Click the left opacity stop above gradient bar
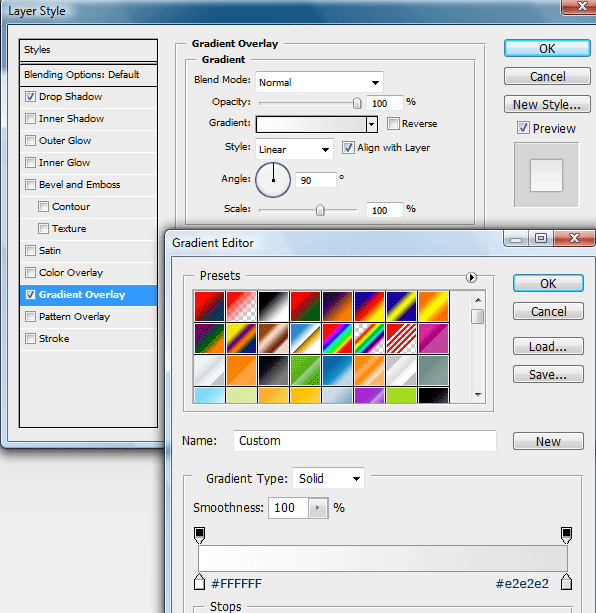This screenshot has width=596, height=613. [x=199, y=535]
